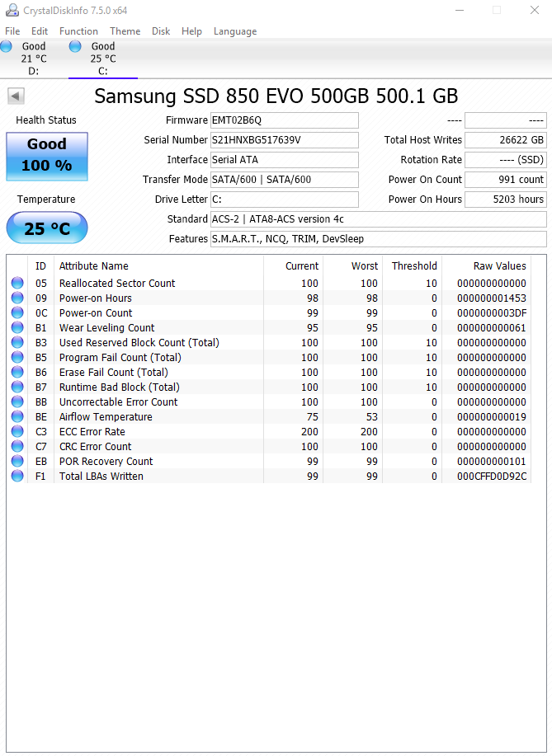Click status orb for Erase Fail Count
The height and width of the screenshot is (756, 552).
click(17, 372)
